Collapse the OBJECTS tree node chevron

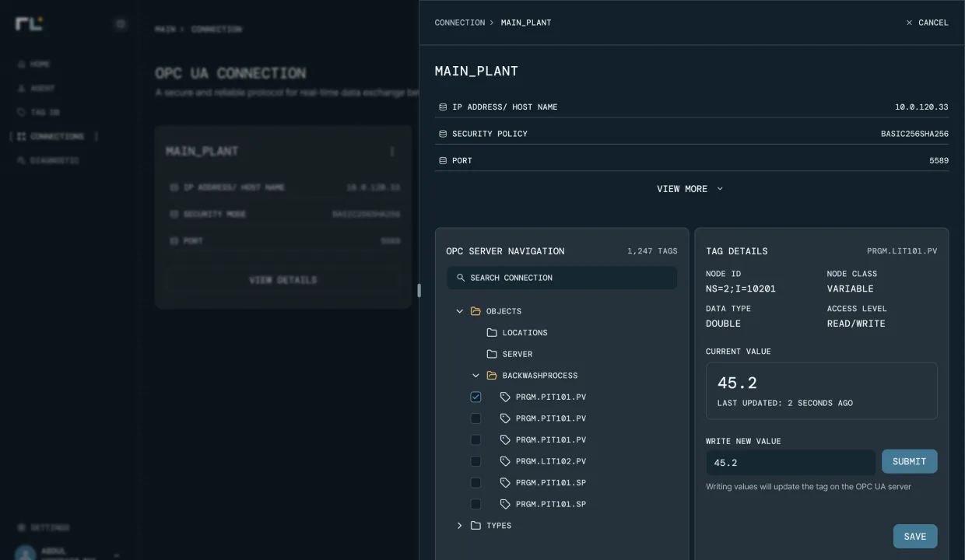(x=459, y=311)
